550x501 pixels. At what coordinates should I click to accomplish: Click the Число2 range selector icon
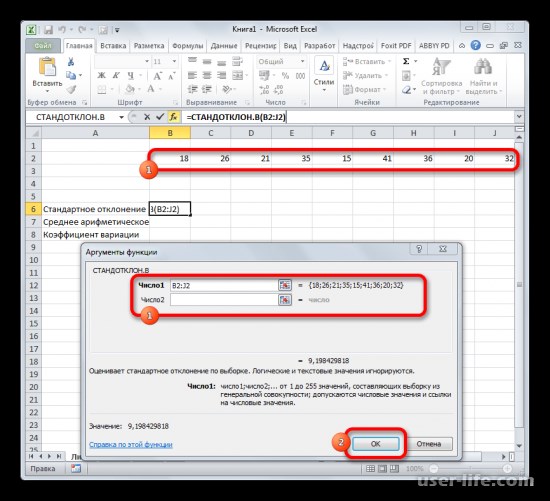[285, 300]
